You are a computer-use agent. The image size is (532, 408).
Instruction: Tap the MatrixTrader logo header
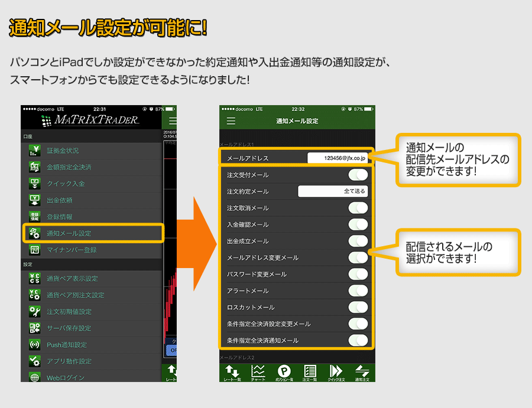point(90,120)
